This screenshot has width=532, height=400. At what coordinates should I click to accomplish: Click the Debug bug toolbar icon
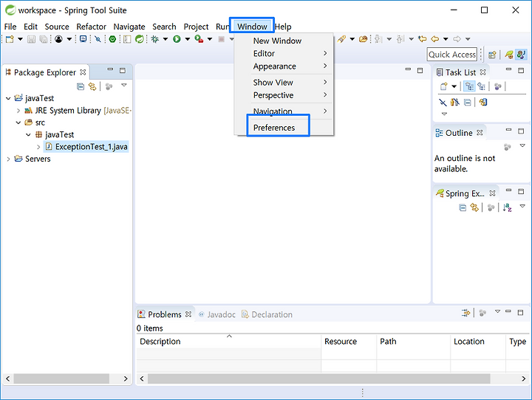[155, 39]
